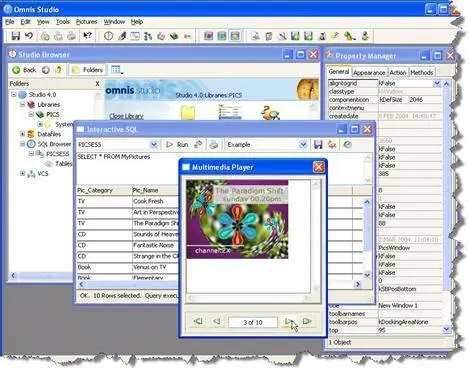Screen dimensions: 469x370
Task: Open the Example query dropdown
Action: pos(303,145)
